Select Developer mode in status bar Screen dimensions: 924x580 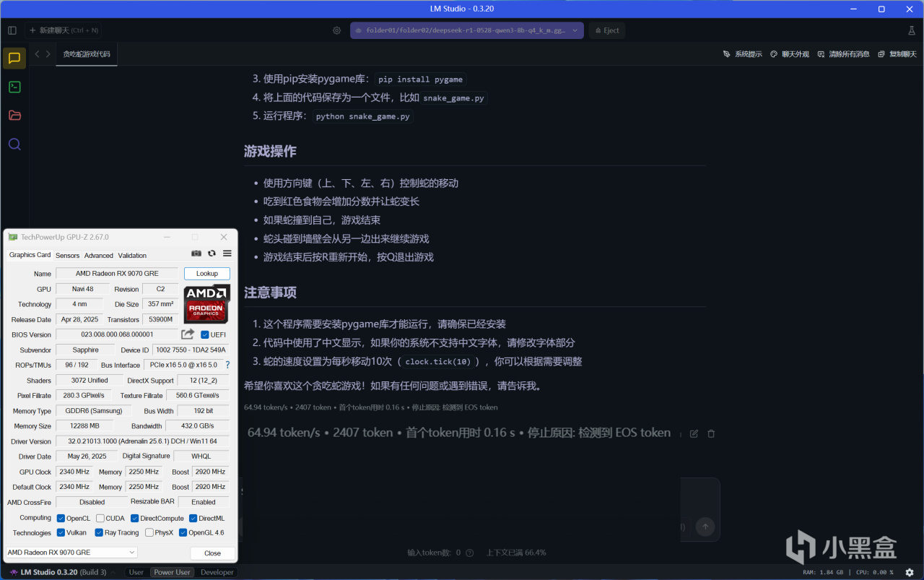(217, 572)
